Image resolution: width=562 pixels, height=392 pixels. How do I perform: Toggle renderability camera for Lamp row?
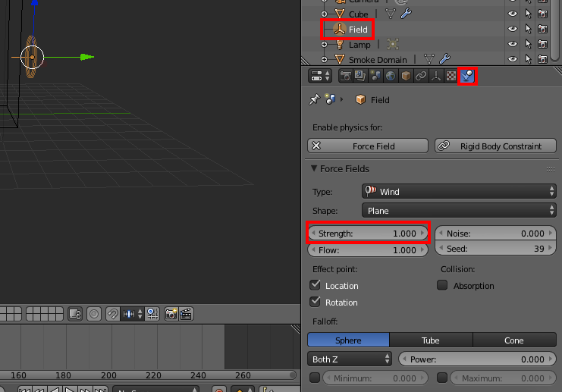[542, 44]
